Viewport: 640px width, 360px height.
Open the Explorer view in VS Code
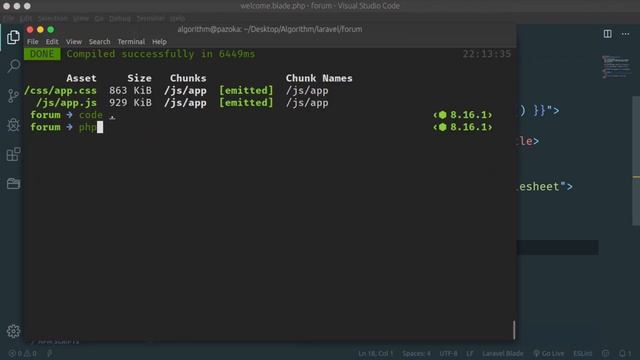[13, 37]
